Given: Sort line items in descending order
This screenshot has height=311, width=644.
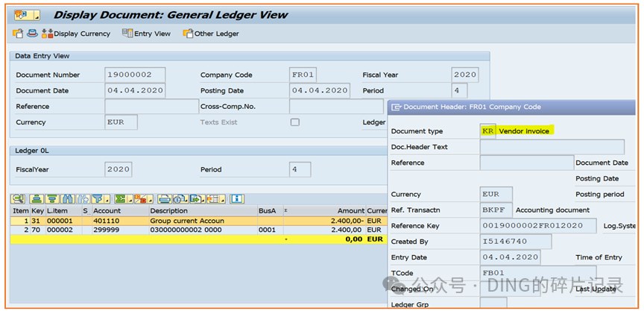Looking at the screenshot, I should click(52, 199).
